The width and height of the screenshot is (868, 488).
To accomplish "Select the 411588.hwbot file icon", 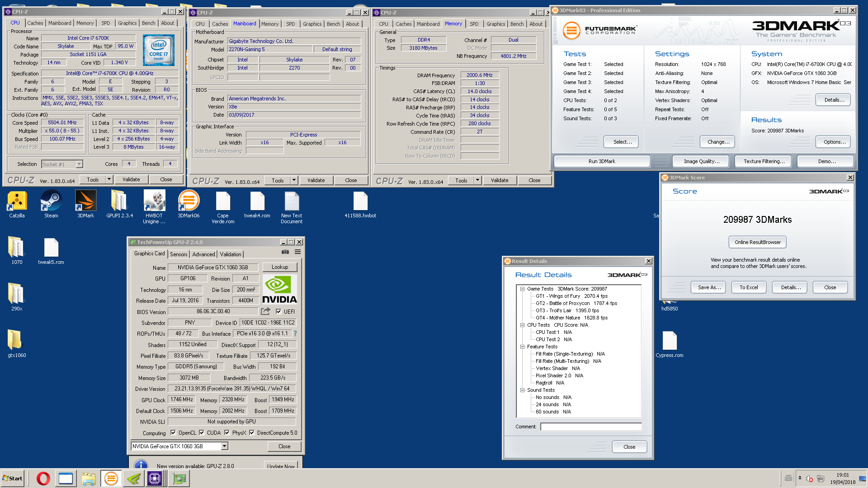I will point(360,204).
